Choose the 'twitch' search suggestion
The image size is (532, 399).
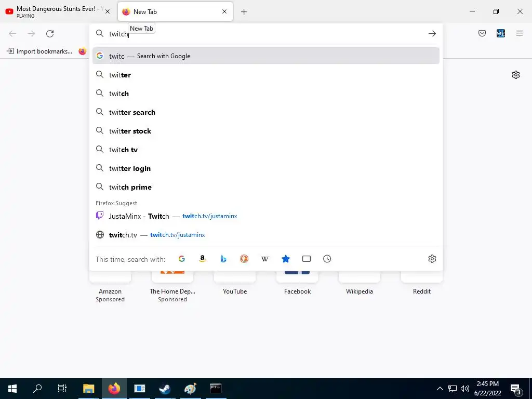point(265,94)
